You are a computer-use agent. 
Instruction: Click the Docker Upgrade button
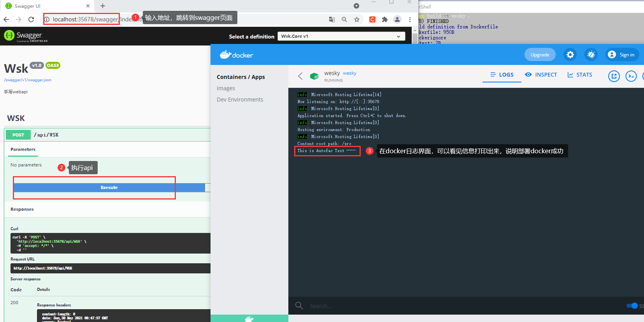pyautogui.click(x=540, y=55)
